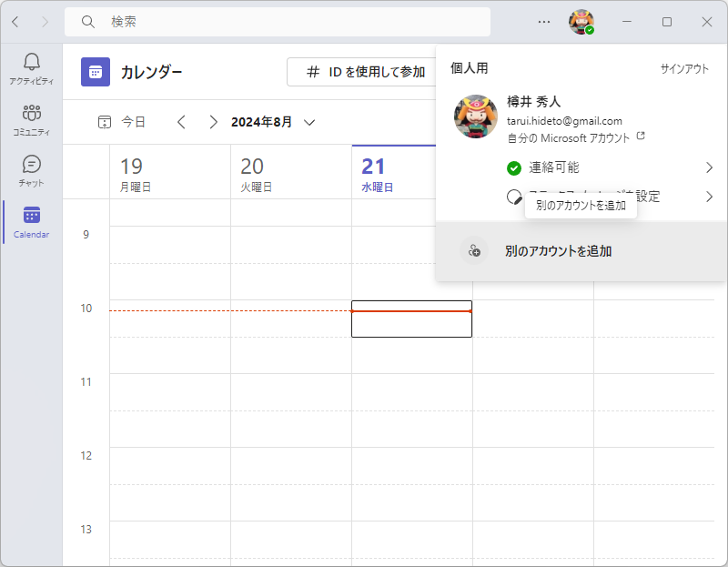
Task: Click the 今日 button to jump to today
Action: coord(132,121)
